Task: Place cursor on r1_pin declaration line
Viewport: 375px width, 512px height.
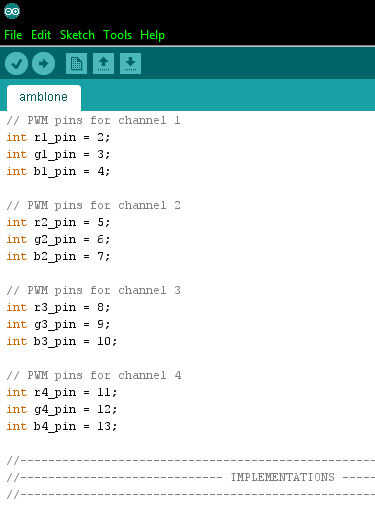Action: click(58, 138)
